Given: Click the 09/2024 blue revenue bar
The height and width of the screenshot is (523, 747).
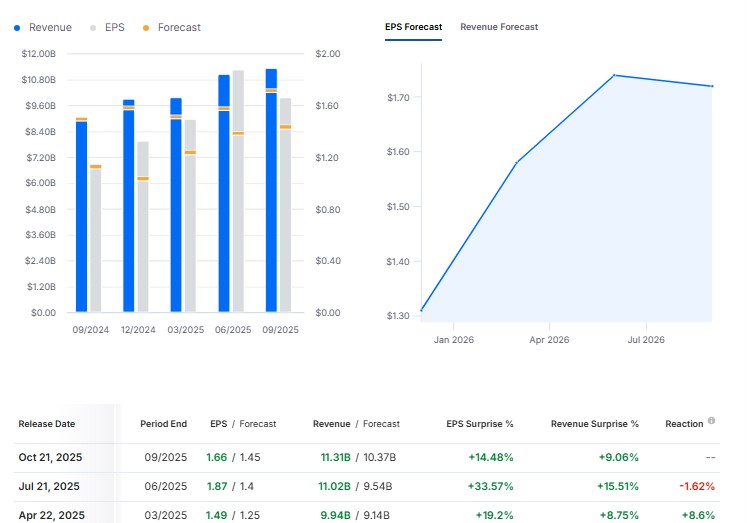Looking at the screenshot, I should coord(82,220).
